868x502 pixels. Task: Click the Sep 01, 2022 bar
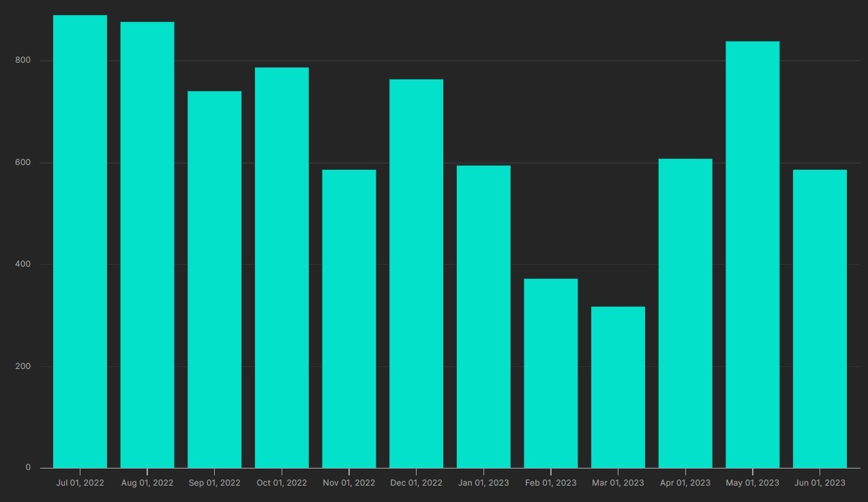point(214,280)
